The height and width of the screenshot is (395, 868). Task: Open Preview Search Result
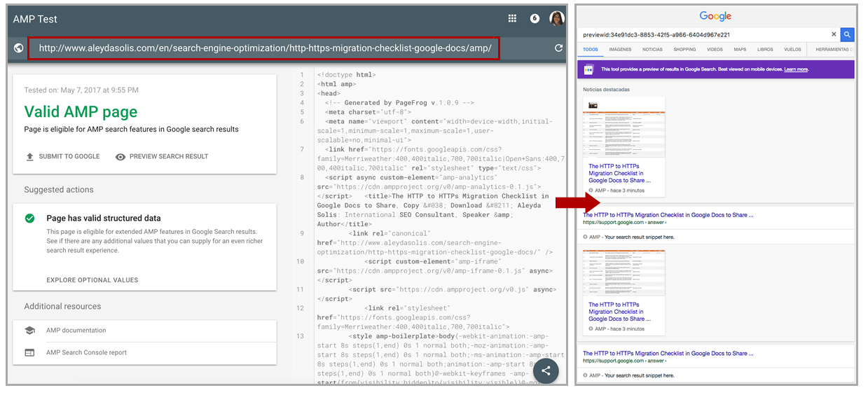tap(162, 157)
